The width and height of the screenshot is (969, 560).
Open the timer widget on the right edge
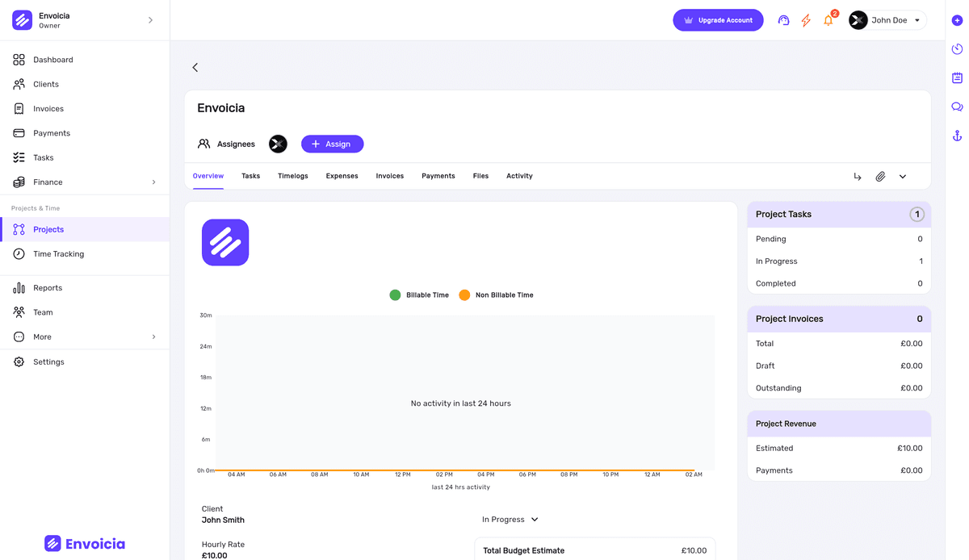click(x=957, y=49)
